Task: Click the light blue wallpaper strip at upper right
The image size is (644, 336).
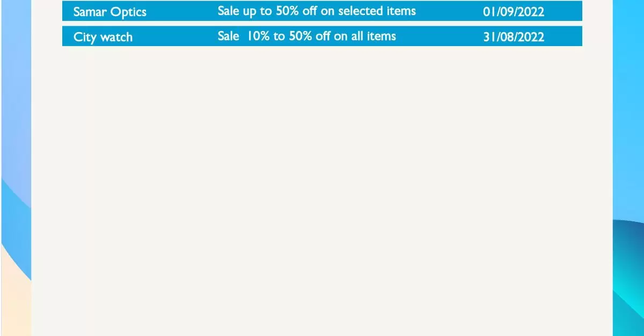Action: tap(628, 80)
